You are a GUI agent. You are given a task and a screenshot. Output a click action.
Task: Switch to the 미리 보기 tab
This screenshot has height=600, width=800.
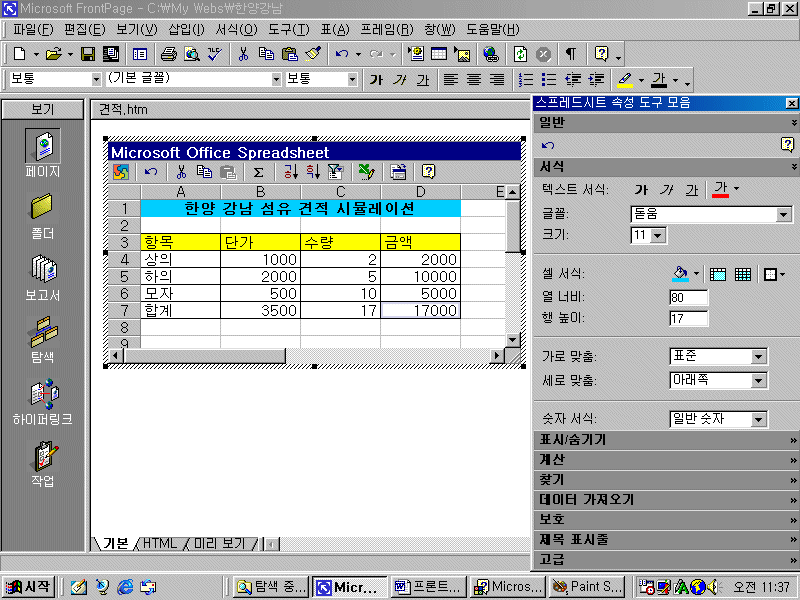point(219,543)
